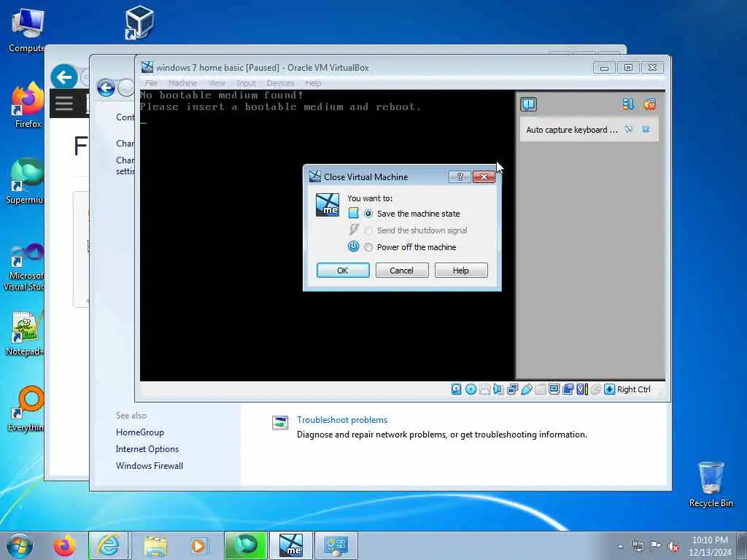Image resolution: width=747 pixels, height=560 pixels.
Task: Dismiss the Auto capture keyboard notification
Action: [646, 129]
